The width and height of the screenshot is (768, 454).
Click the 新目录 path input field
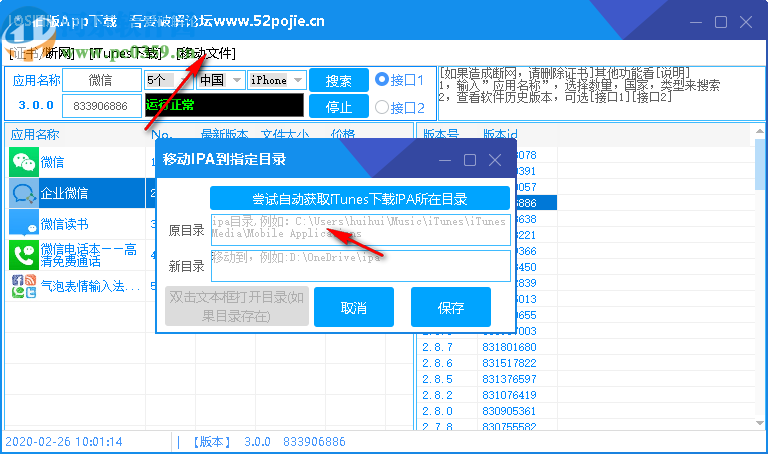click(x=361, y=266)
